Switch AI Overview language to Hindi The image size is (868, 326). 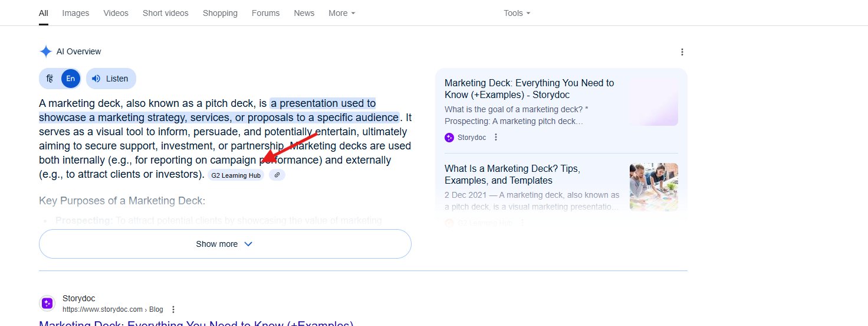pos(50,79)
